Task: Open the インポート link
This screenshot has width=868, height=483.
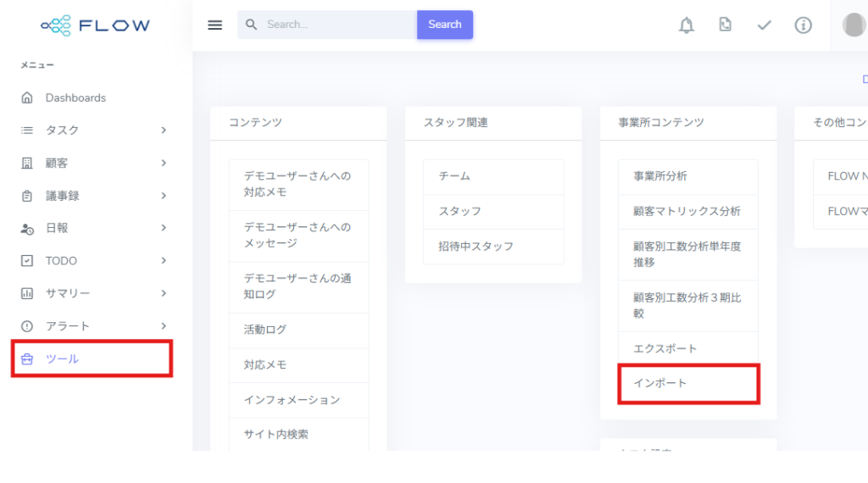Action: click(660, 383)
